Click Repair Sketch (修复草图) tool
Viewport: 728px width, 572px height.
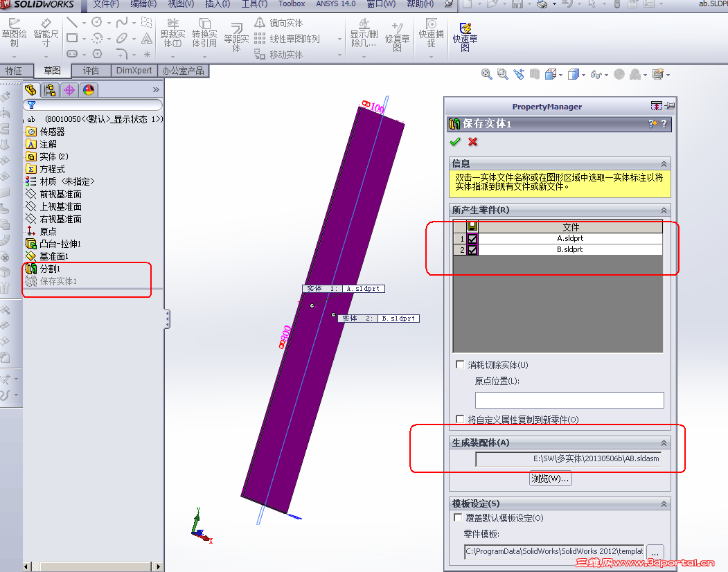[x=397, y=36]
